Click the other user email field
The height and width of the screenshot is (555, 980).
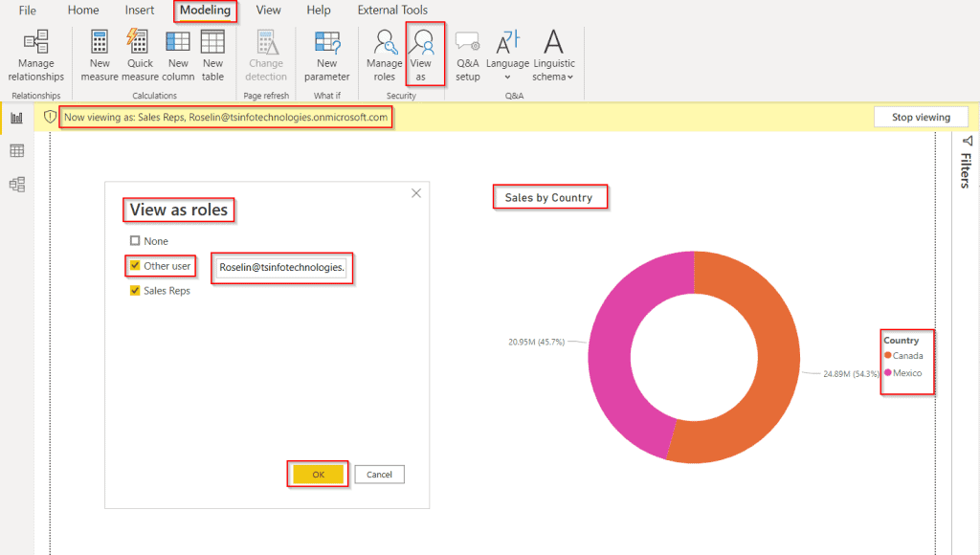pos(281,268)
